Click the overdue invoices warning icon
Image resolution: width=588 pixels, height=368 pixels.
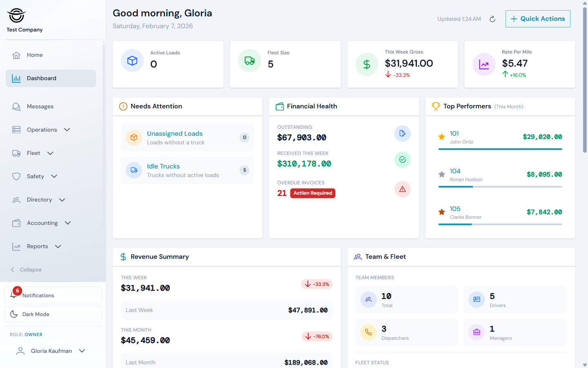(x=402, y=189)
